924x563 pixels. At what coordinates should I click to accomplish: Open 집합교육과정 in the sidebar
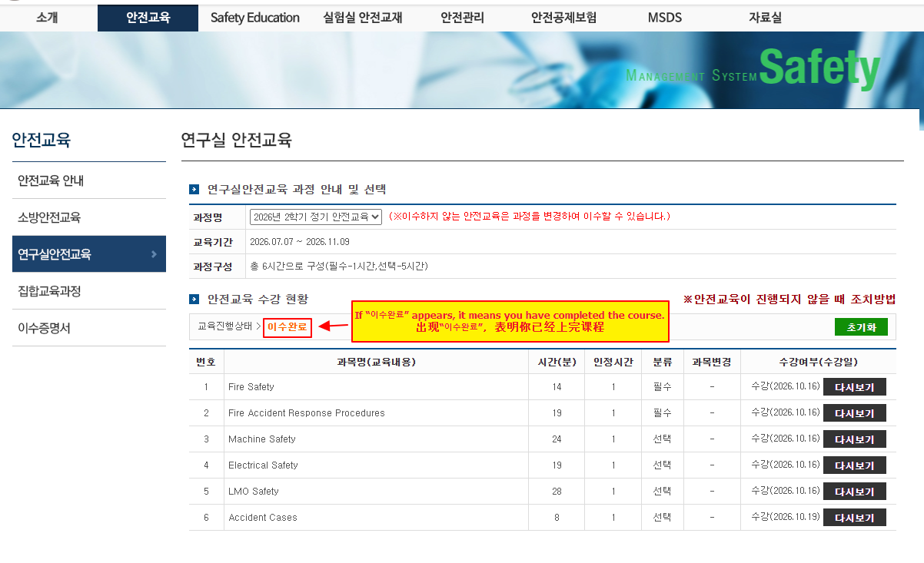coord(89,291)
